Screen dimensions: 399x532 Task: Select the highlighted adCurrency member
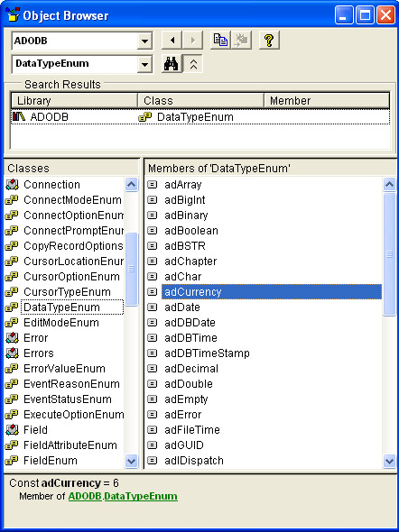click(272, 292)
